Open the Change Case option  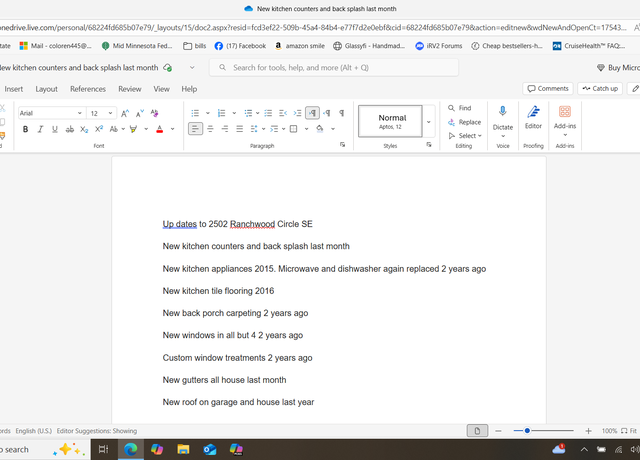114,129
